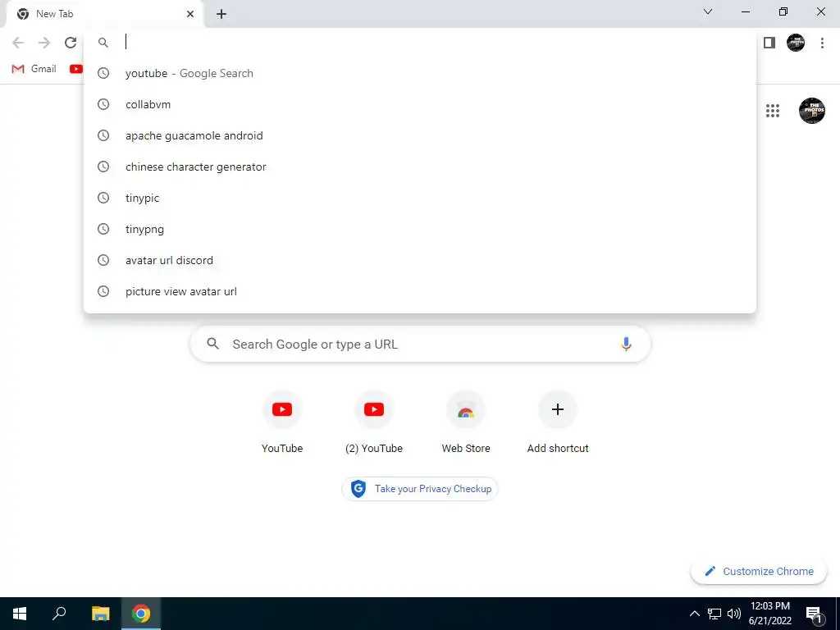Start voice search with the microphone
Viewport: 840px width, 630px height.
click(626, 344)
